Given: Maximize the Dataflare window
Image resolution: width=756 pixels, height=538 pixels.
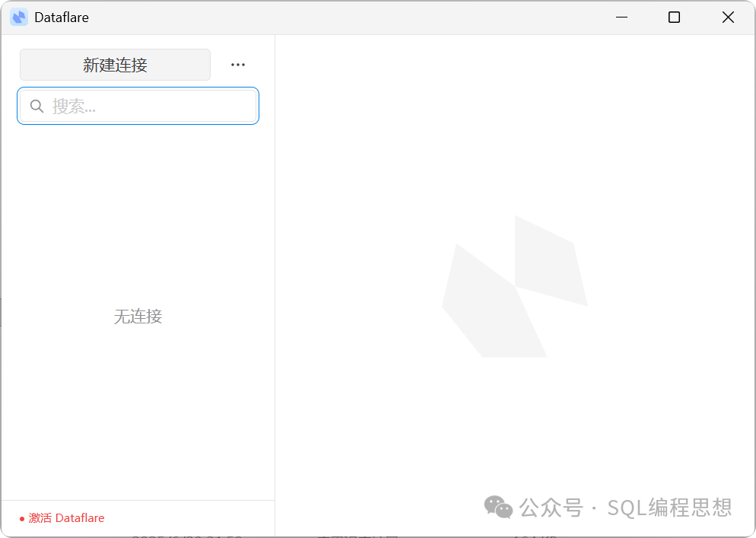Looking at the screenshot, I should pyautogui.click(x=674, y=18).
